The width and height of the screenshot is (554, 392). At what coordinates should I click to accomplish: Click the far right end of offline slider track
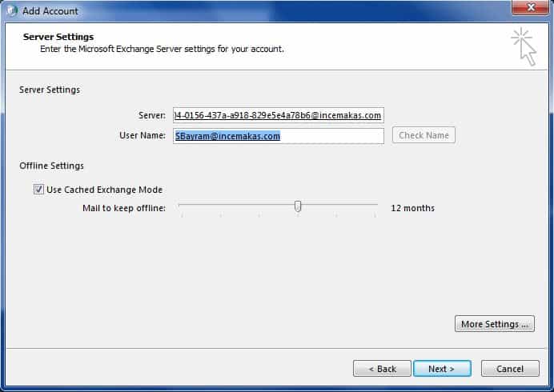click(x=375, y=206)
